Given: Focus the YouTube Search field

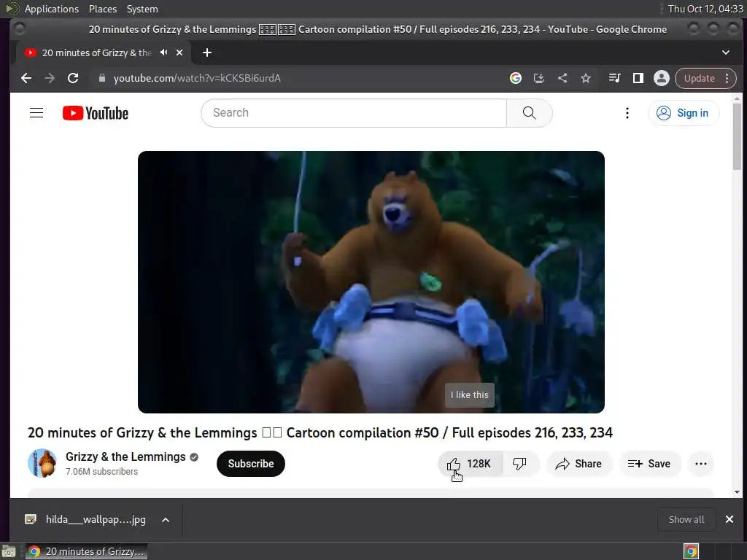Looking at the screenshot, I should tap(354, 113).
